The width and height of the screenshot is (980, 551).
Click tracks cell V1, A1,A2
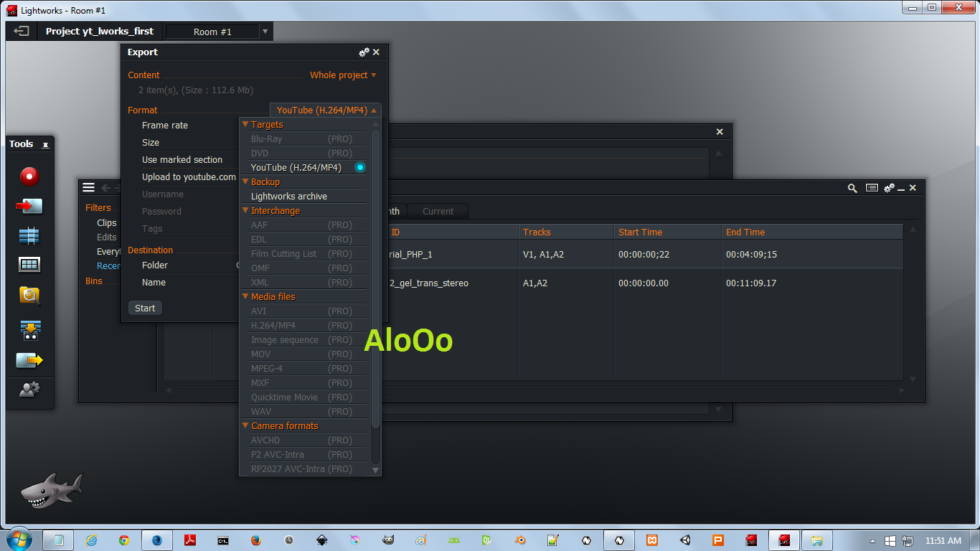pos(543,254)
